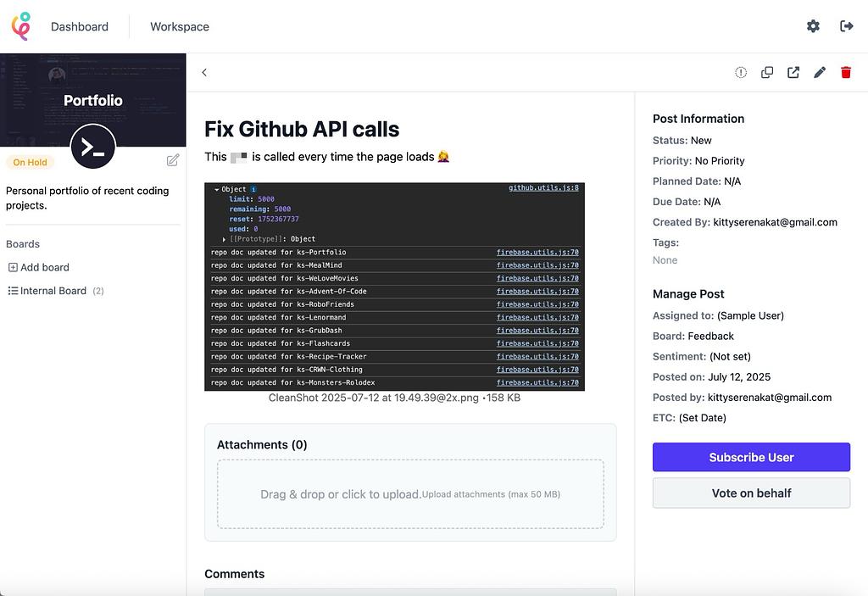868x596 pixels.
Task: Open Internal Board from the boards list
Action: click(53, 291)
